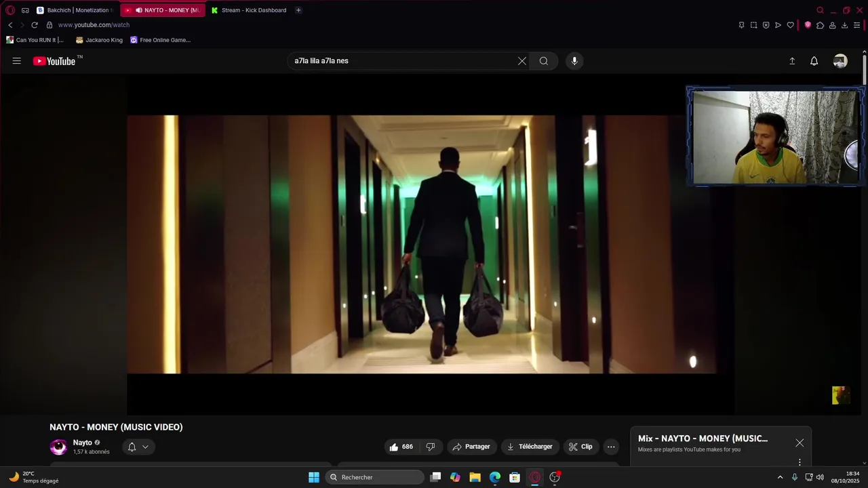Click the youtube.com/watch address bar
868x488 pixels.
click(x=94, y=25)
